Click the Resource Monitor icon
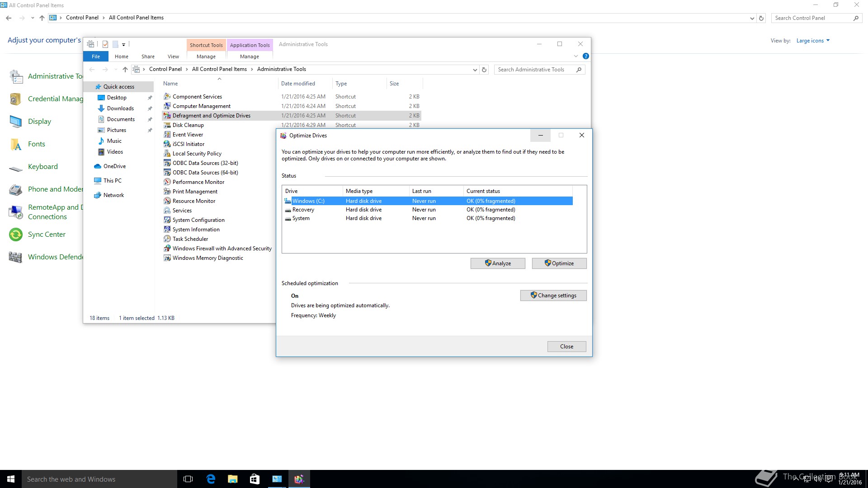The image size is (868, 488). 167,201
